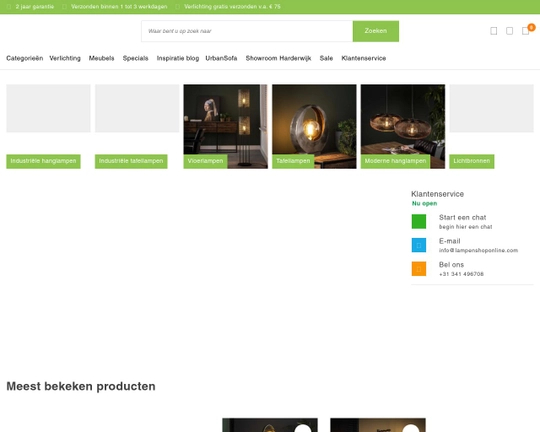540x432 pixels.
Task: Click the orange Bel ons phone icon
Action: 419,269
